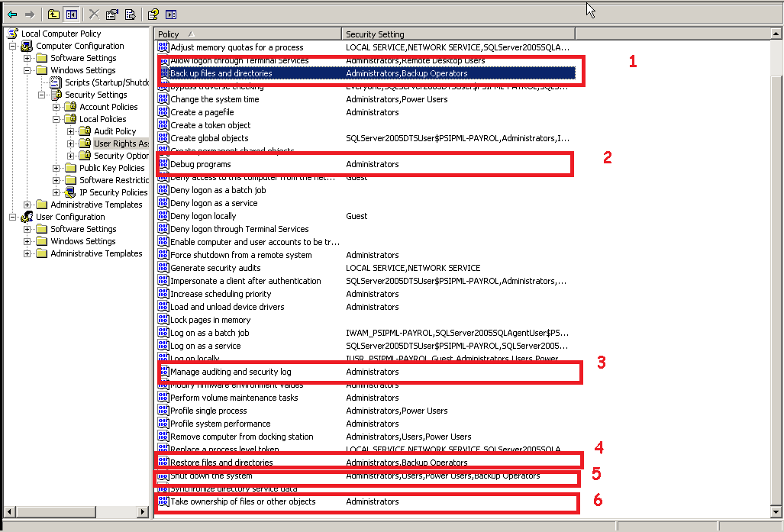Select Local Policies in the tree
The width and height of the screenshot is (784, 532).
(102, 119)
